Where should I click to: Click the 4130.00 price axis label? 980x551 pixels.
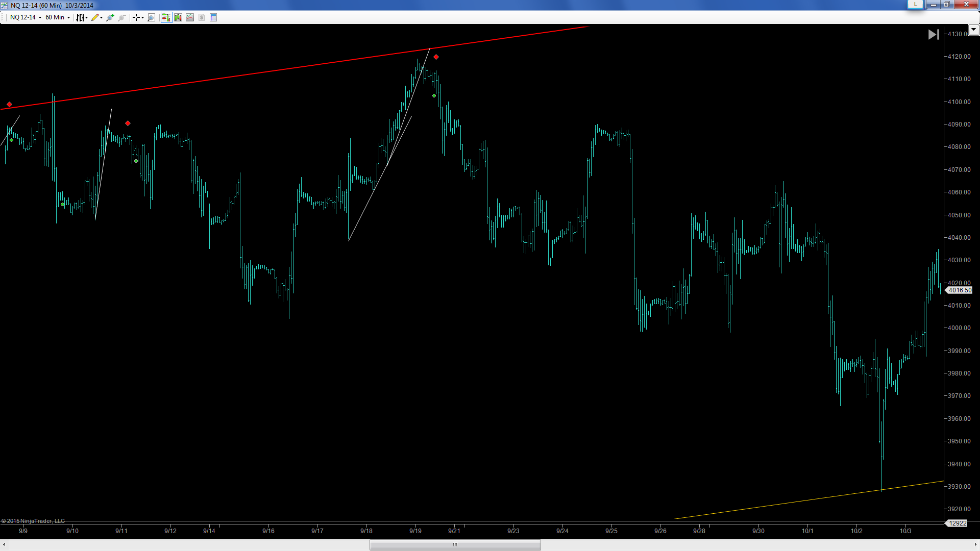(x=957, y=34)
